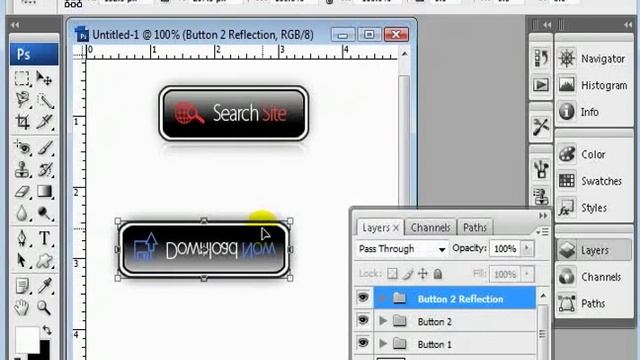Select the Gradient tool
This screenshot has height=360, width=640.
pyautogui.click(x=44, y=191)
